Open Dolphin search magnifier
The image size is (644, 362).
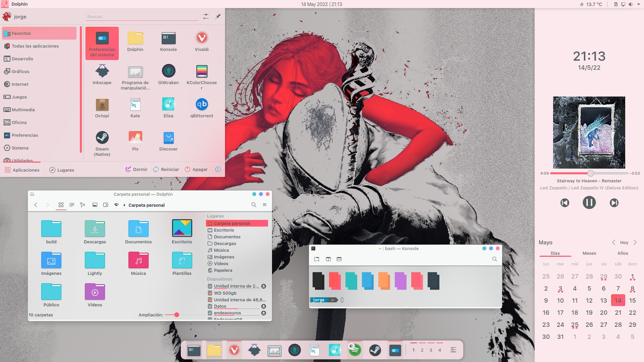tap(254, 205)
